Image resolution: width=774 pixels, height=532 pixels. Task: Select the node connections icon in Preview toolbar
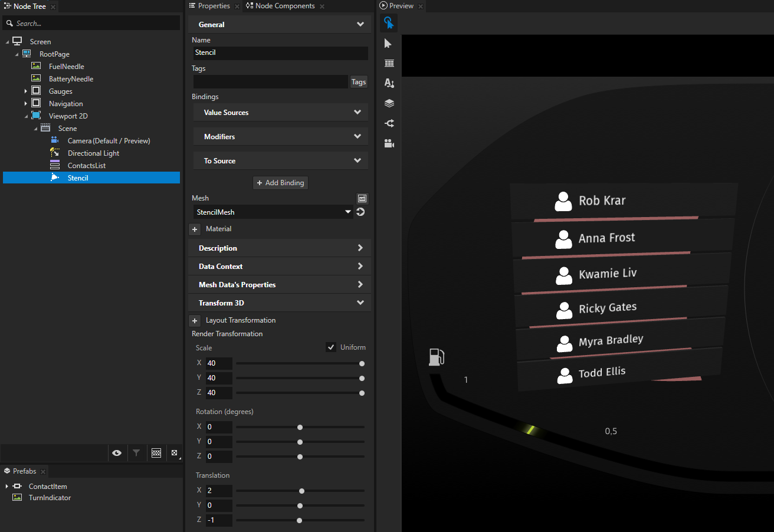(x=389, y=123)
